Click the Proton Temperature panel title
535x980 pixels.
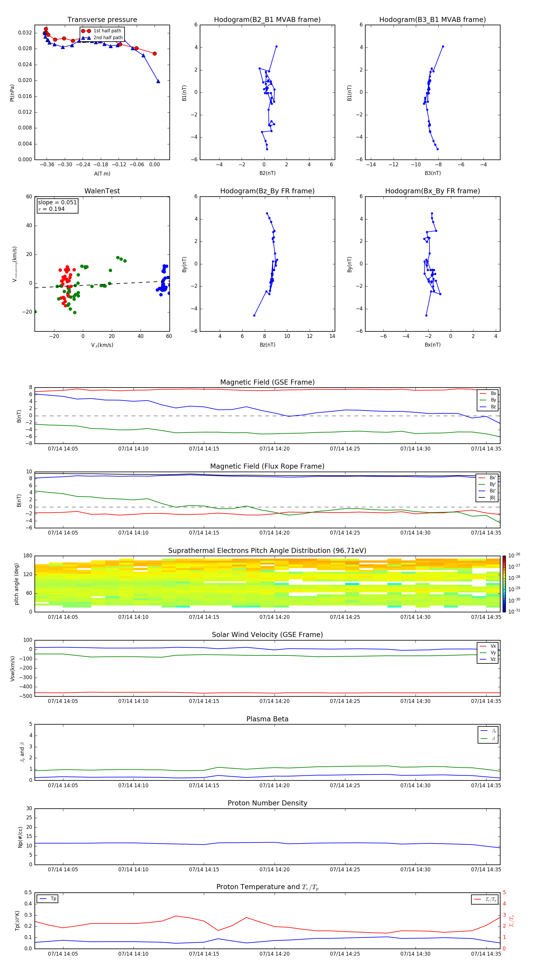pos(267,887)
